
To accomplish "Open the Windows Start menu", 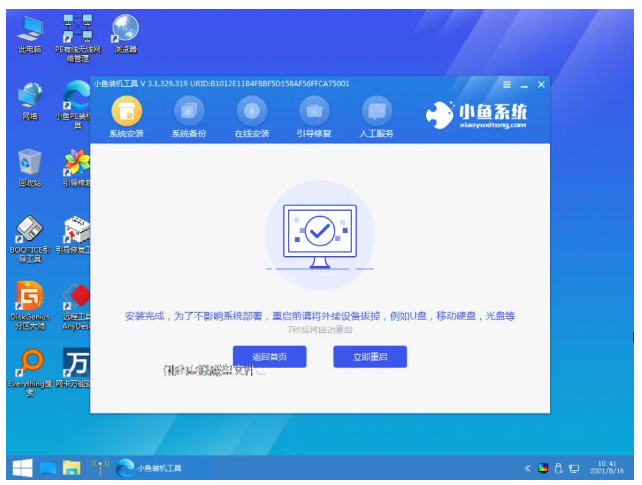I will coord(22,468).
